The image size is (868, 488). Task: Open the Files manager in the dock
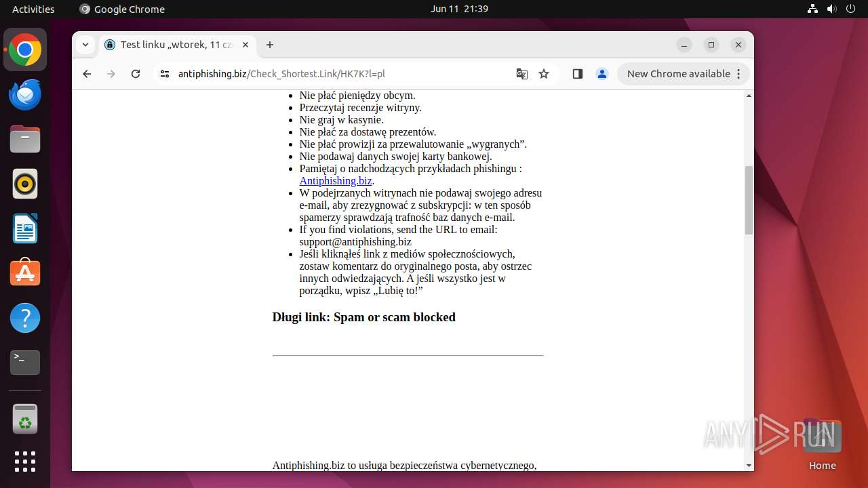pyautogui.click(x=25, y=140)
